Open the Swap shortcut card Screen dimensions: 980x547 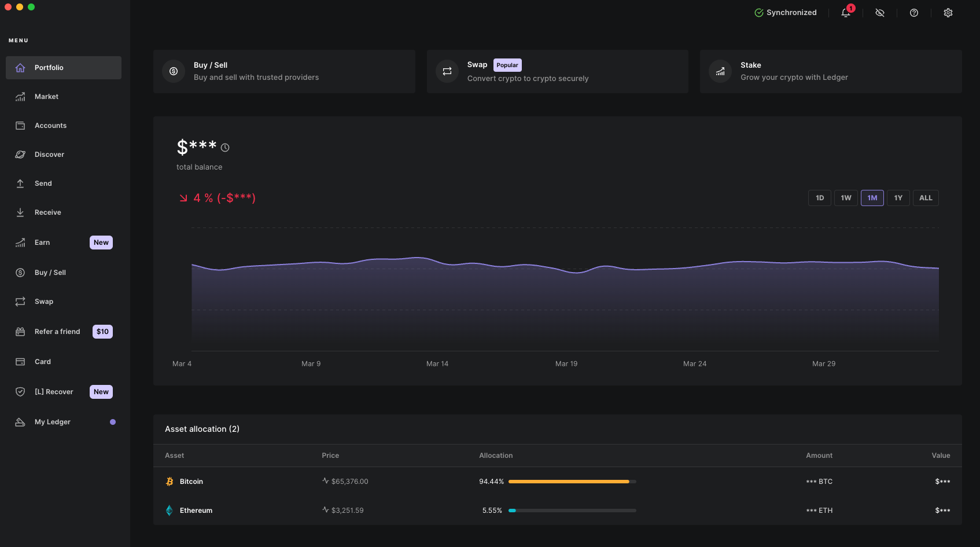coord(558,71)
